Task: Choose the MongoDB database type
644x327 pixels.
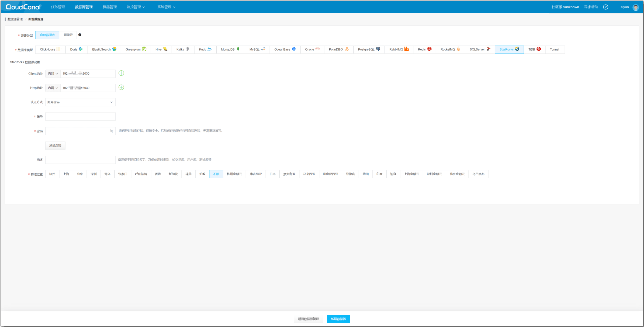Action: [230, 49]
